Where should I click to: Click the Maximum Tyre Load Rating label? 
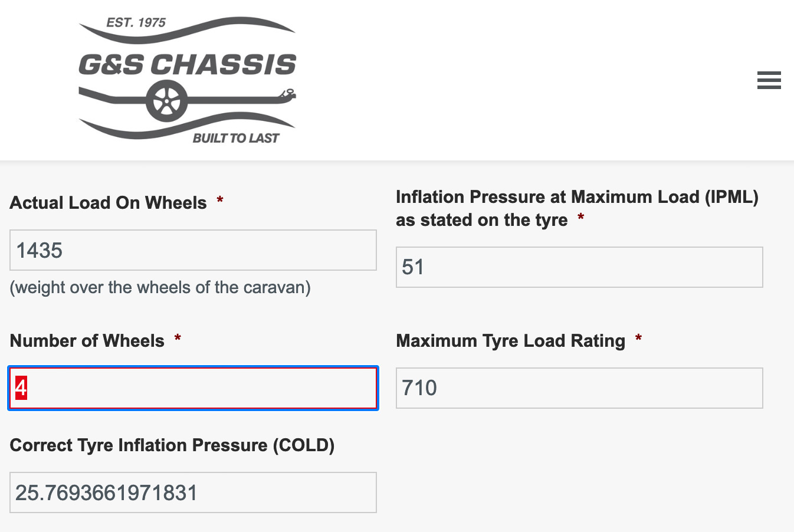510,341
